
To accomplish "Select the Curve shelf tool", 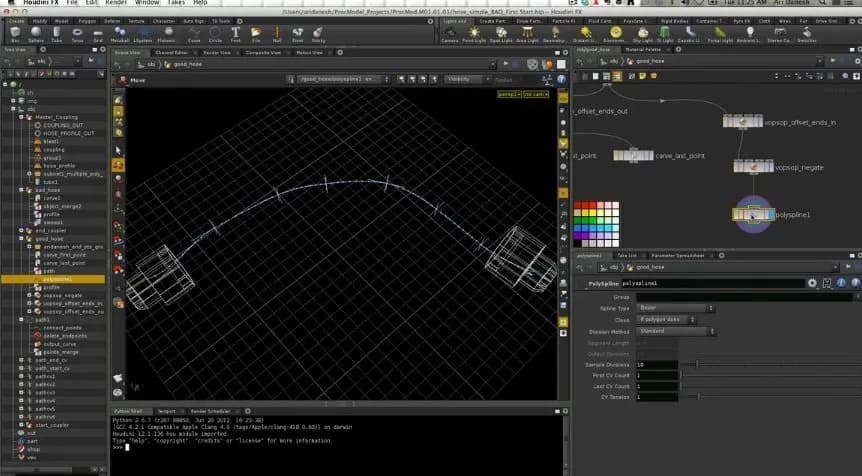I will [194, 34].
